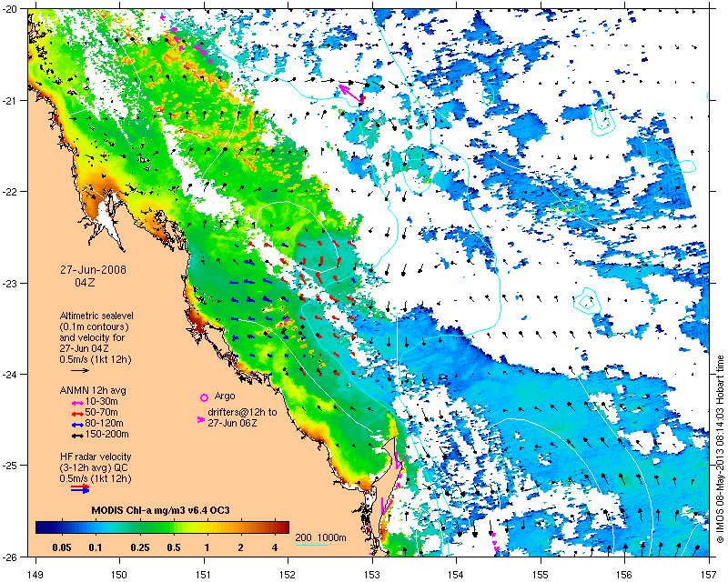Click the latitude axis label '-26'
The image size is (728, 582).
9,557
